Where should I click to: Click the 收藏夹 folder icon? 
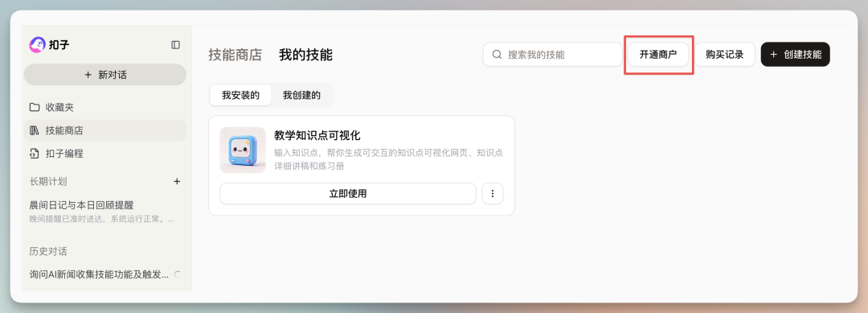pyautogui.click(x=35, y=108)
